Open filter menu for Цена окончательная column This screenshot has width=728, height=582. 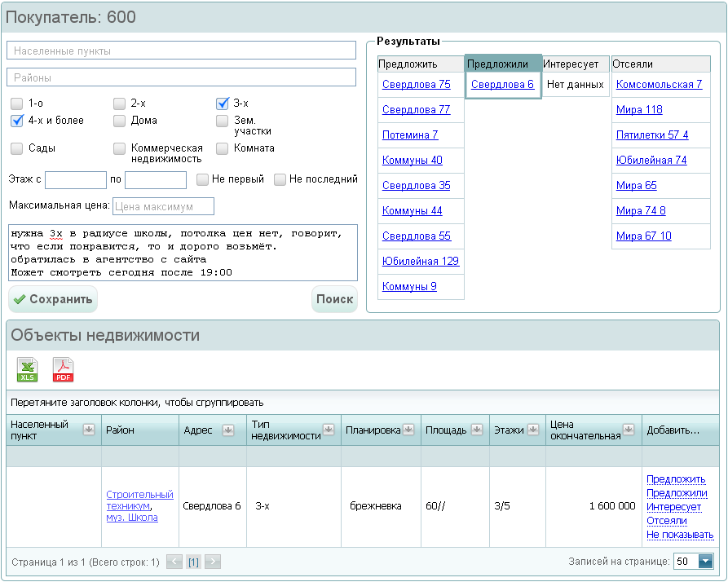pos(629,430)
